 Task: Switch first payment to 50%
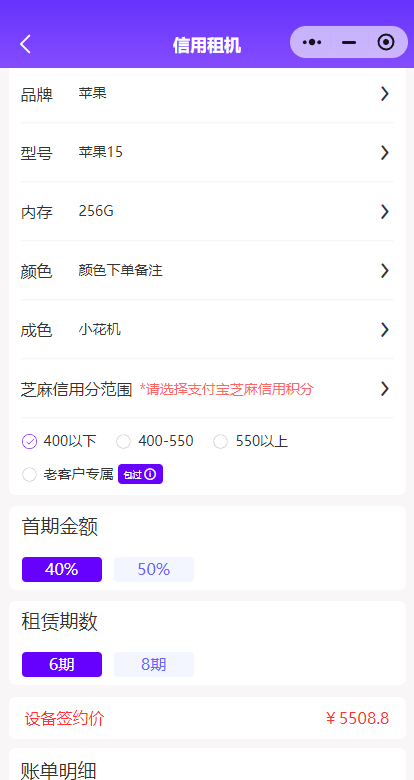tap(154, 569)
